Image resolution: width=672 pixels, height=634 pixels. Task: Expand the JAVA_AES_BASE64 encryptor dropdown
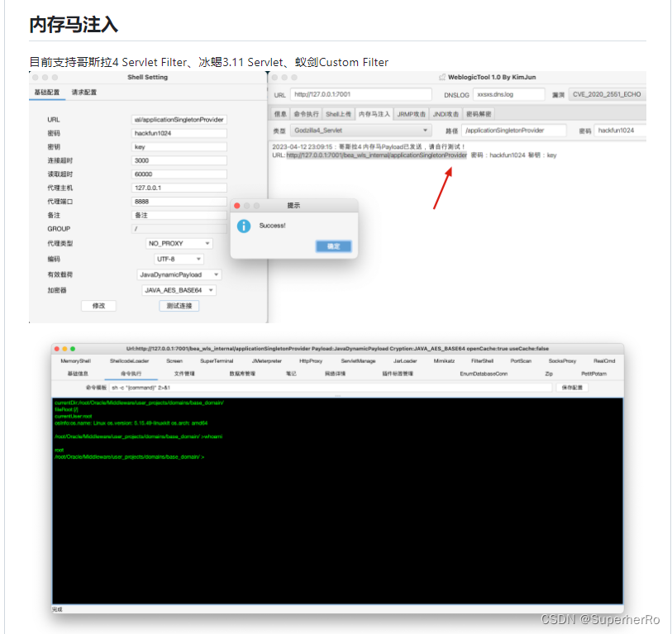(179, 290)
